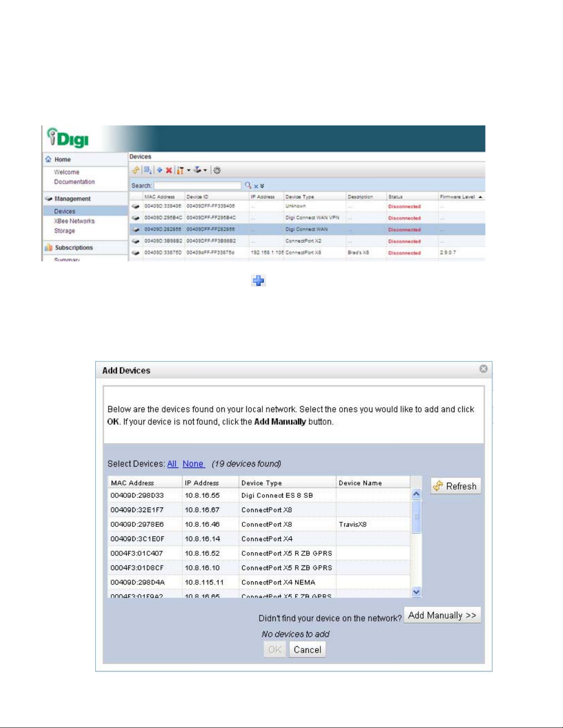
Task: Open XBee Networks in the sidebar
Action: click(x=74, y=221)
